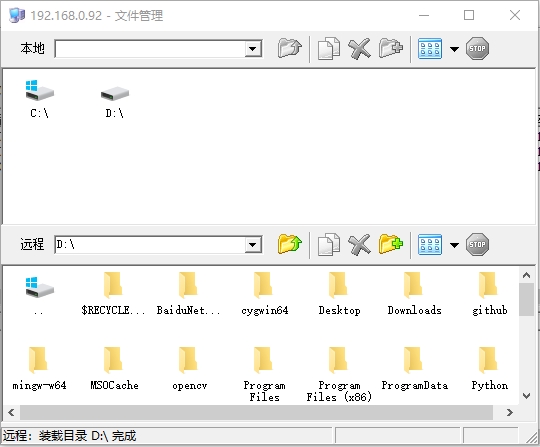Select the Program Files folder
The height and width of the screenshot is (447, 540).
264,374
